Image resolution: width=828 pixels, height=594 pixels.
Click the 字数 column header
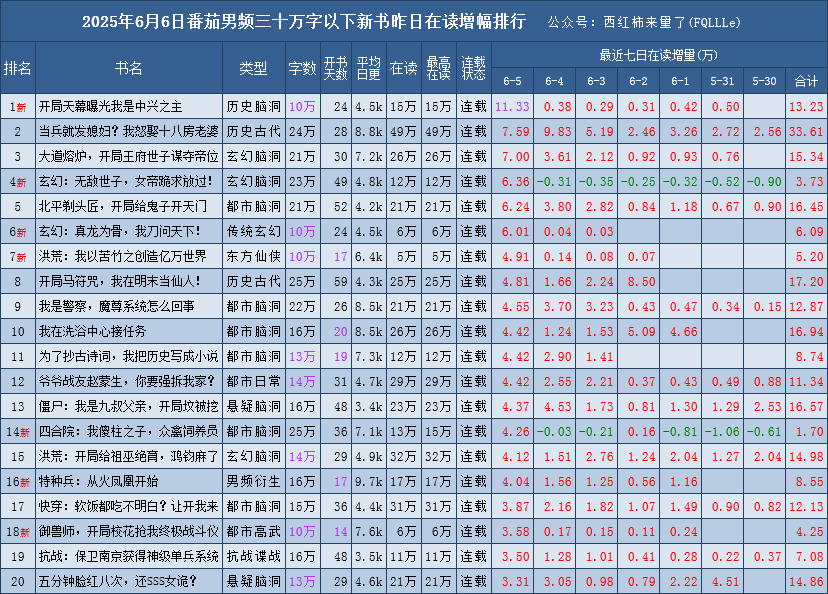pos(303,68)
